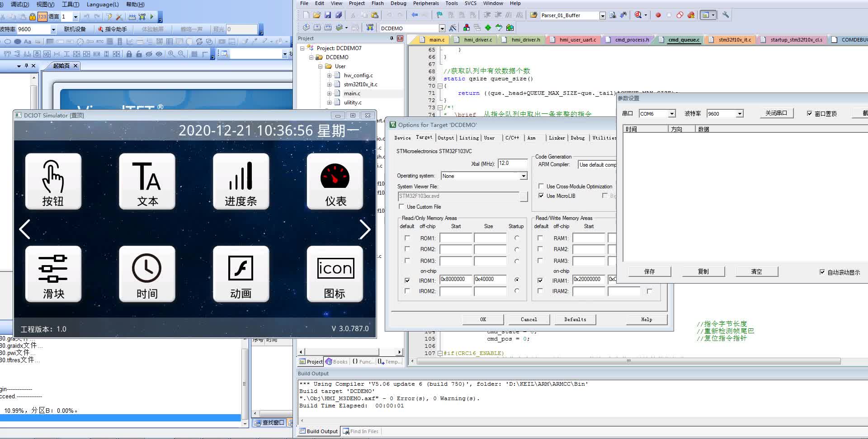The image size is (868, 439).
Task: Click the 关闭串口 button
Action: coord(776,113)
